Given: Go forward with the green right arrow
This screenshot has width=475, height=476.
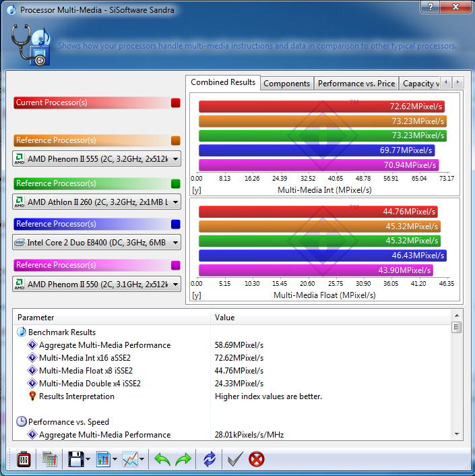Looking at the screenshot, I should click(x=183, y=459).
